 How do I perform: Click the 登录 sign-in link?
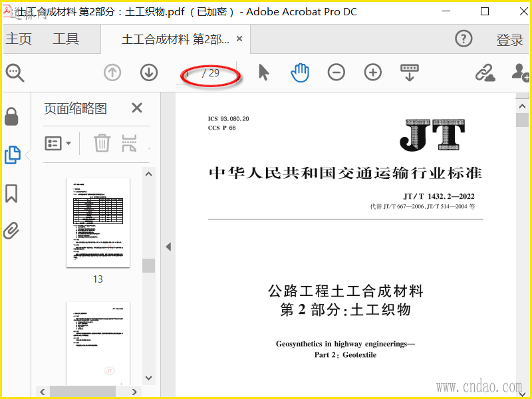[x=509, y=40]
